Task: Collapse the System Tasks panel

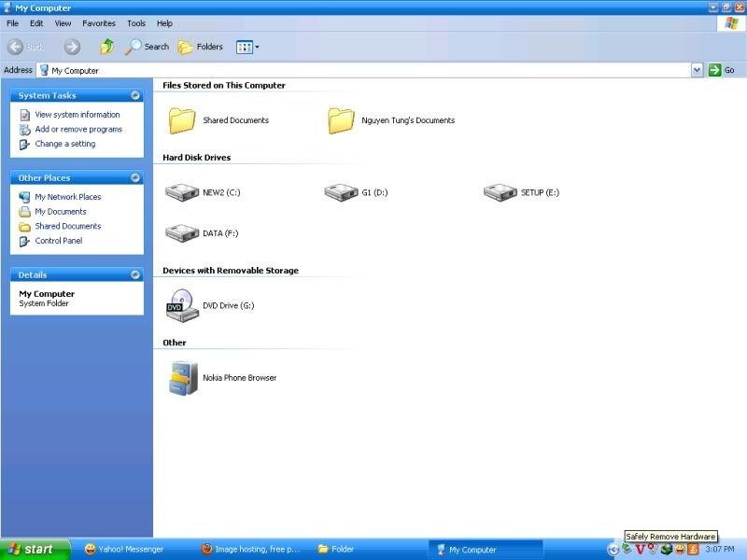Action: [x=135, y=96]
